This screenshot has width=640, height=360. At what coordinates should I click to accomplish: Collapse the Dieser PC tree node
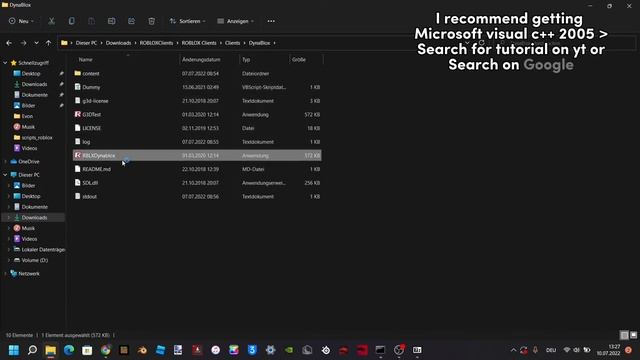click(x=5, y=175)
